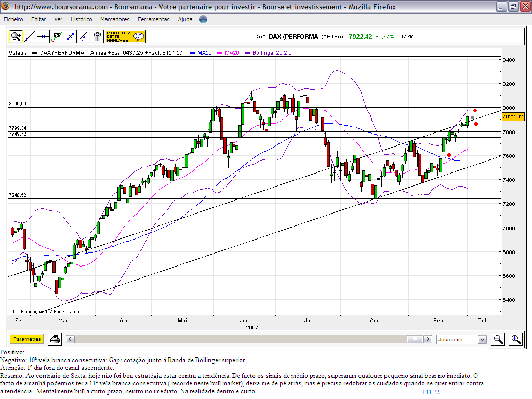Click the yellow 7922,42 price tag

coord(513,117)
